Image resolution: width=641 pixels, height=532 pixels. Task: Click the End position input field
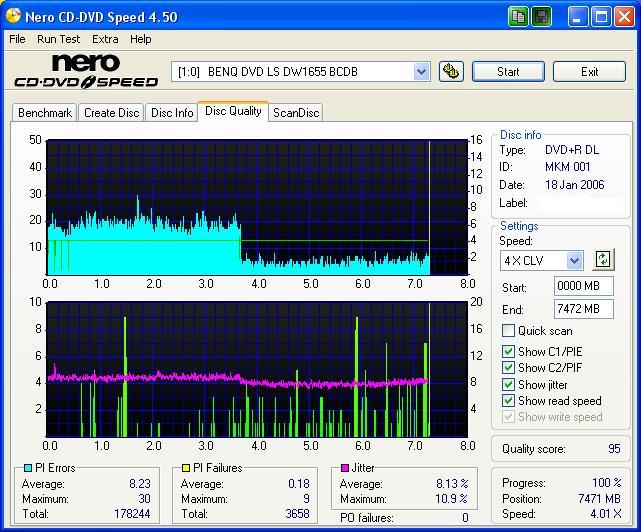[583, 309]
